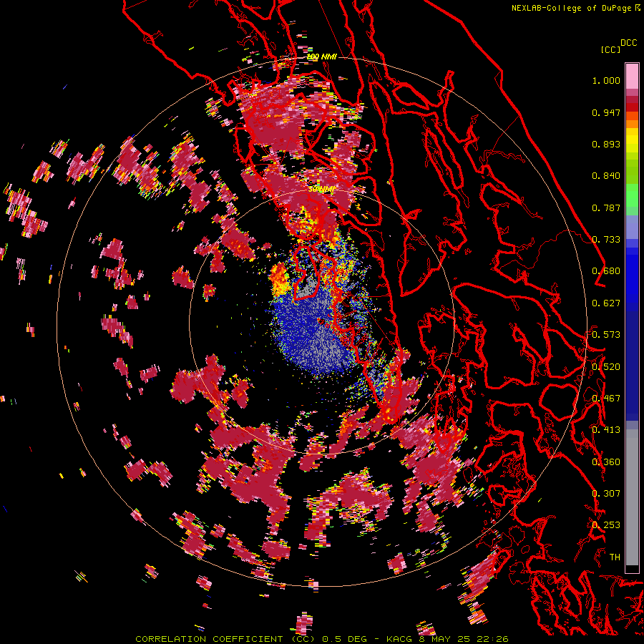Click the 0.787 scale value
644x644 pixels.
click(606, 208)
